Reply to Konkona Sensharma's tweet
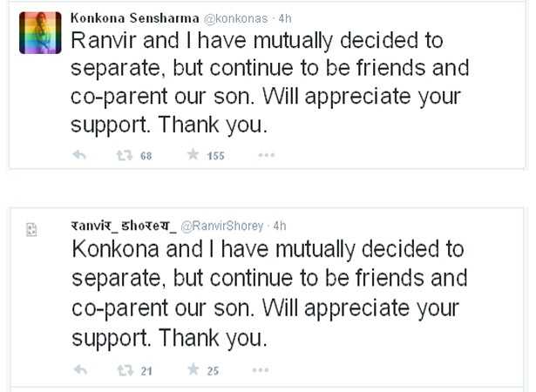The height and width of the screenshot is (392, 536). pos(79,156)
